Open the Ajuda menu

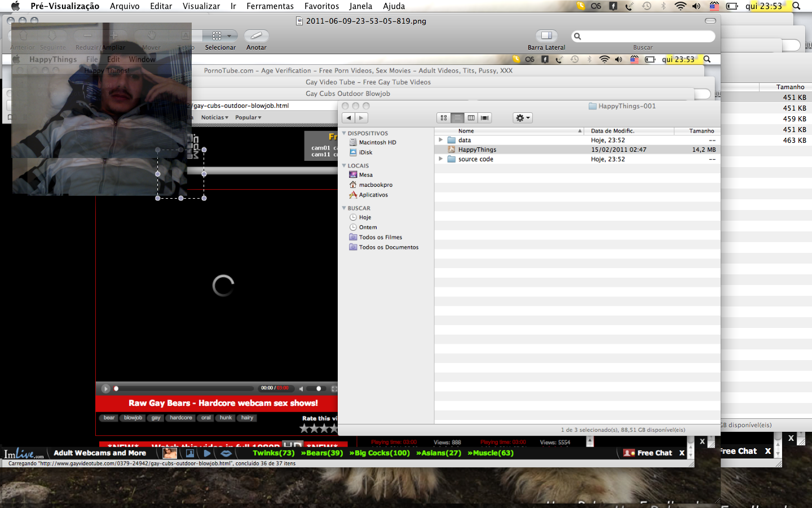(x=394, y=6)
